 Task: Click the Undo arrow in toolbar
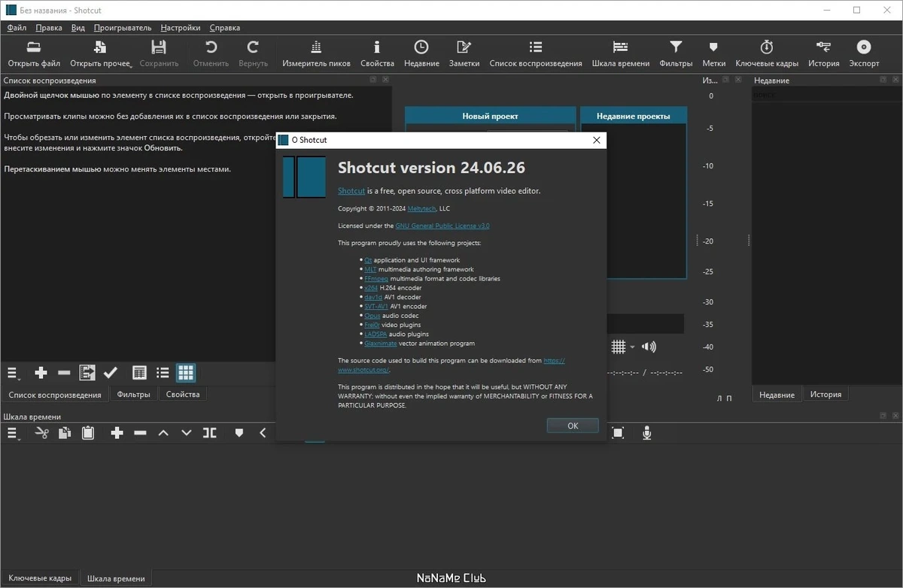click(211, 47)
